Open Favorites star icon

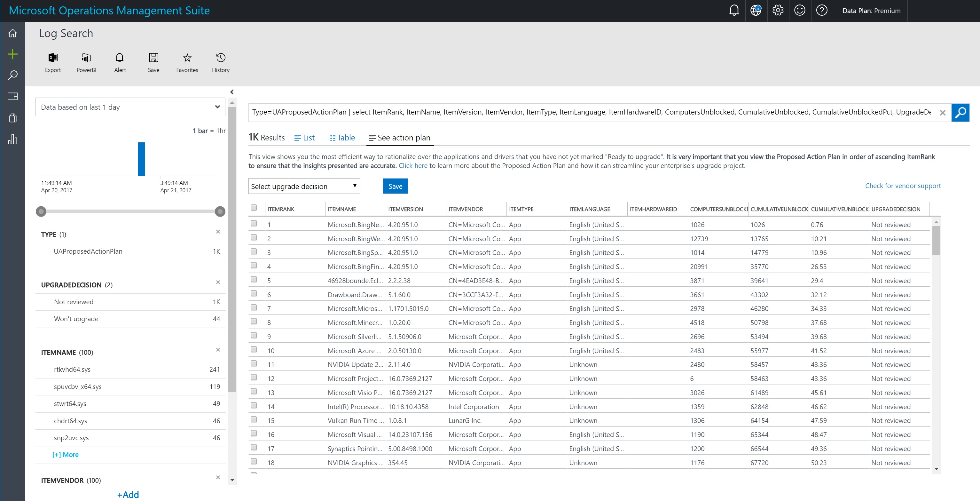tap(187, 58)
